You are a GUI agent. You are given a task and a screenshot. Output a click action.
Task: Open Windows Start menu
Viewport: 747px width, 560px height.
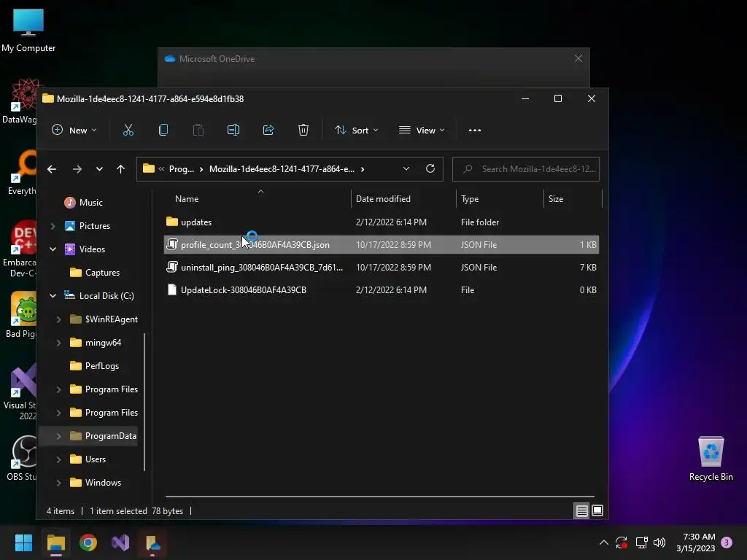click(x=23, y=542)
